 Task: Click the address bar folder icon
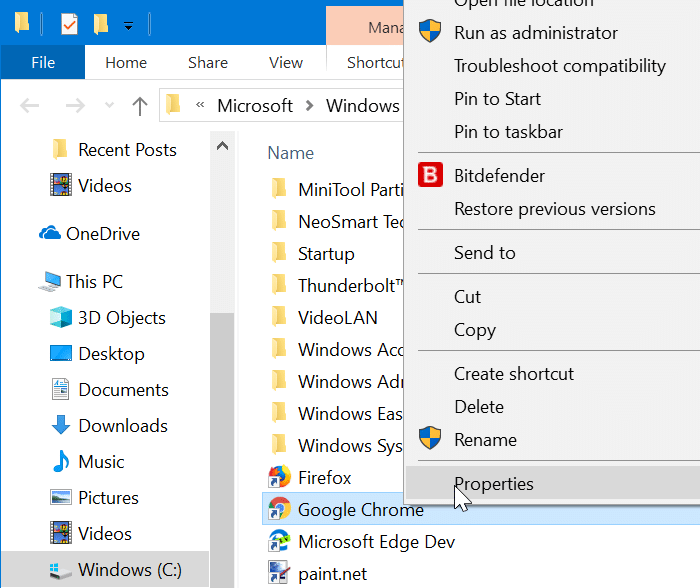click(173, 104)
